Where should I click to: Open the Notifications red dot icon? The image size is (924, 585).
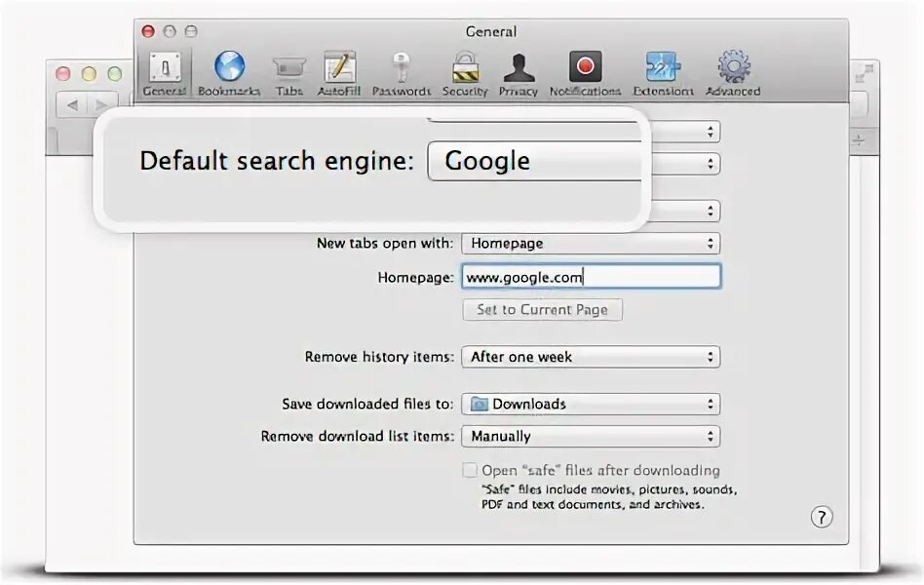585,66
